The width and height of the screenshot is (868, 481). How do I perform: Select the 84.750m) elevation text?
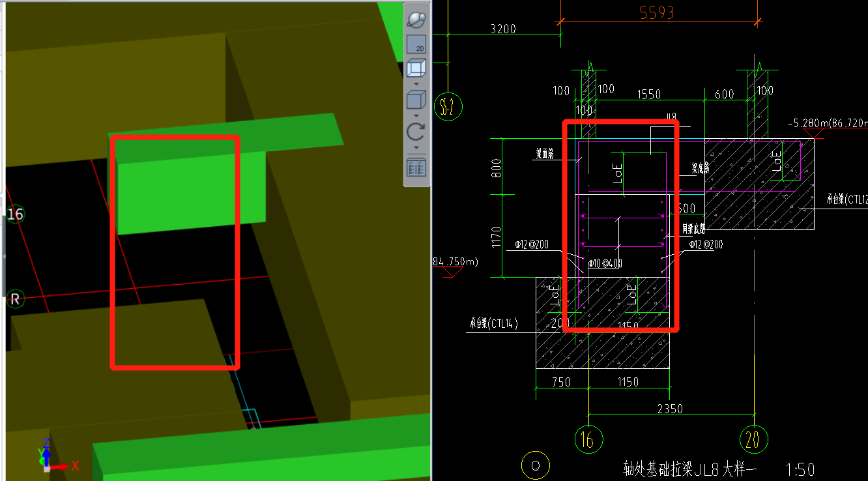(x=456, y=261)
